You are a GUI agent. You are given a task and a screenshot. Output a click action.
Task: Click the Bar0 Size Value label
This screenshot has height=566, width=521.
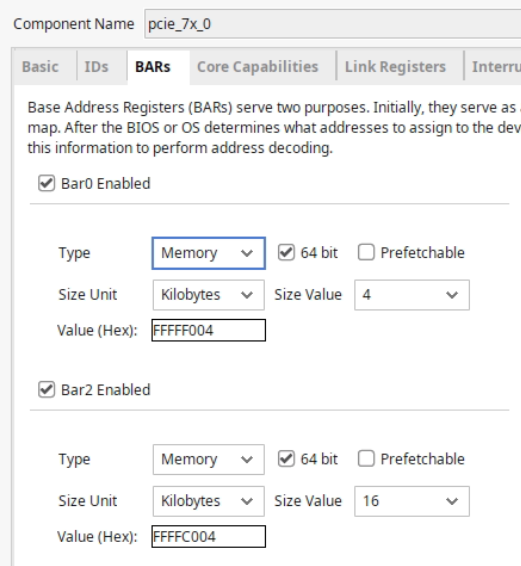coord(308,295)
